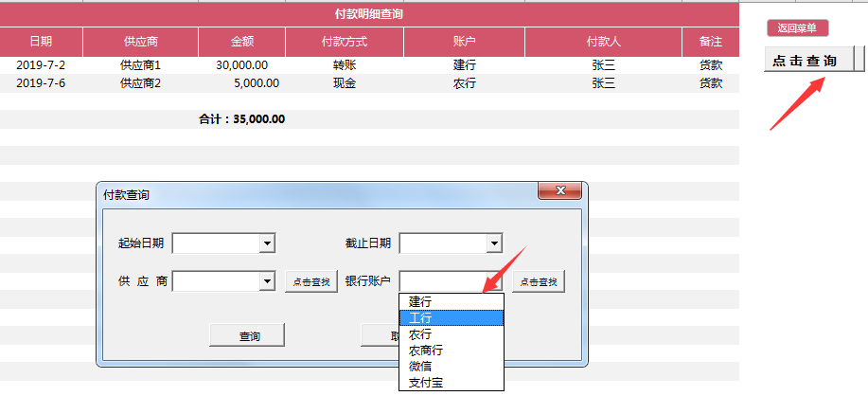Click the 付款方式 column header
This screenshot has width=868, height=396.
(345, 42)
